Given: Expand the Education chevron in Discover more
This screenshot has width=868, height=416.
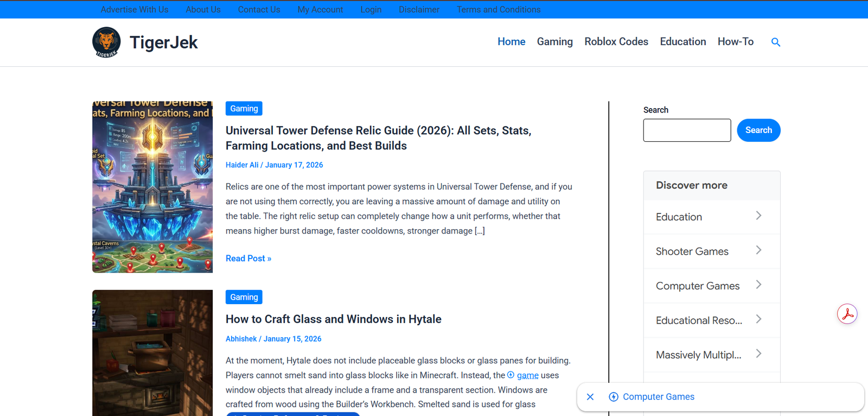Looking at the screenshot, I should tap(758, 216).
